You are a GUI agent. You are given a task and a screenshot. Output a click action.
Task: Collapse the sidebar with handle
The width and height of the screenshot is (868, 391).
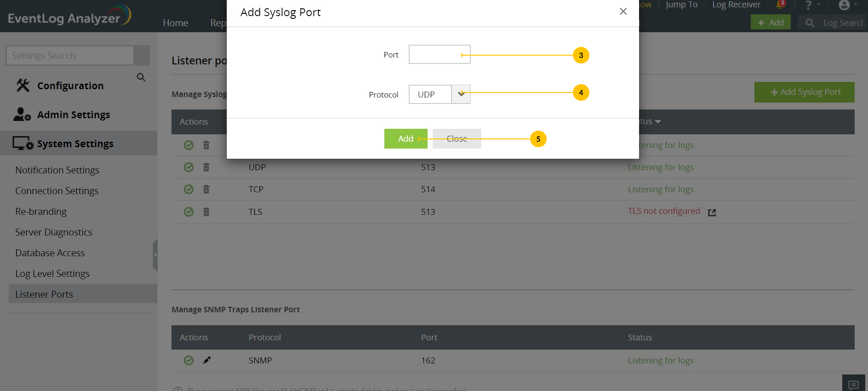pyautogui.click(x=155, y=254)
